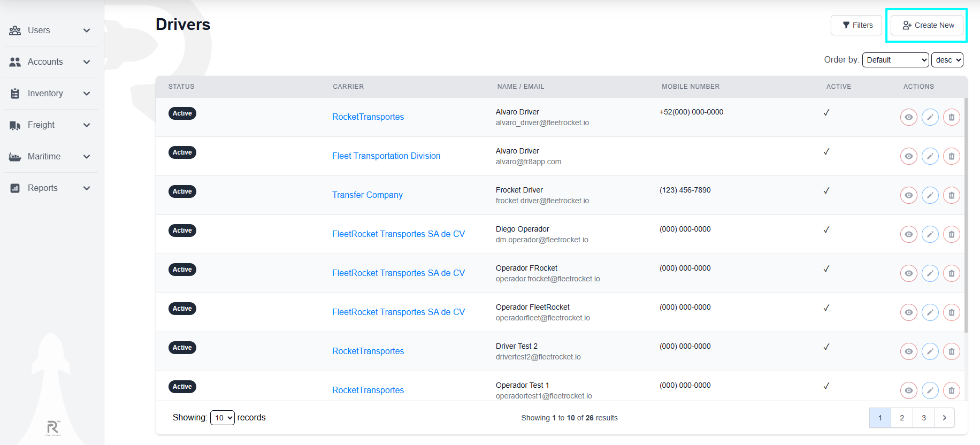Edit the Frocket Driver record

tap(930, 195)
